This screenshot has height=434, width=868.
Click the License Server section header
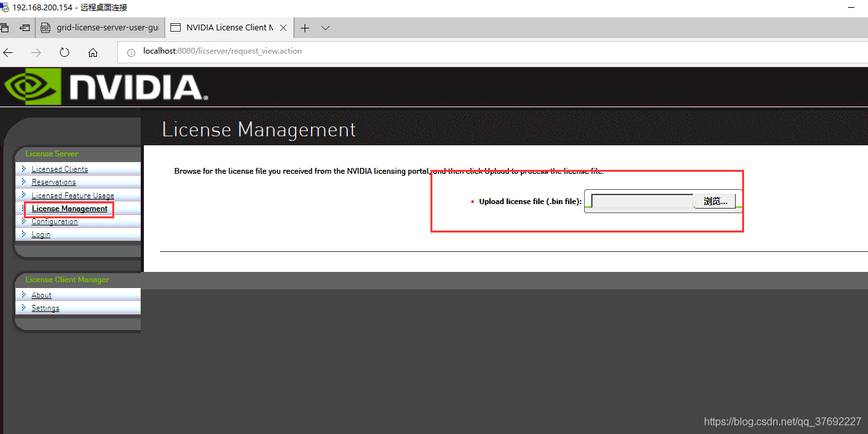click(52, 154)
